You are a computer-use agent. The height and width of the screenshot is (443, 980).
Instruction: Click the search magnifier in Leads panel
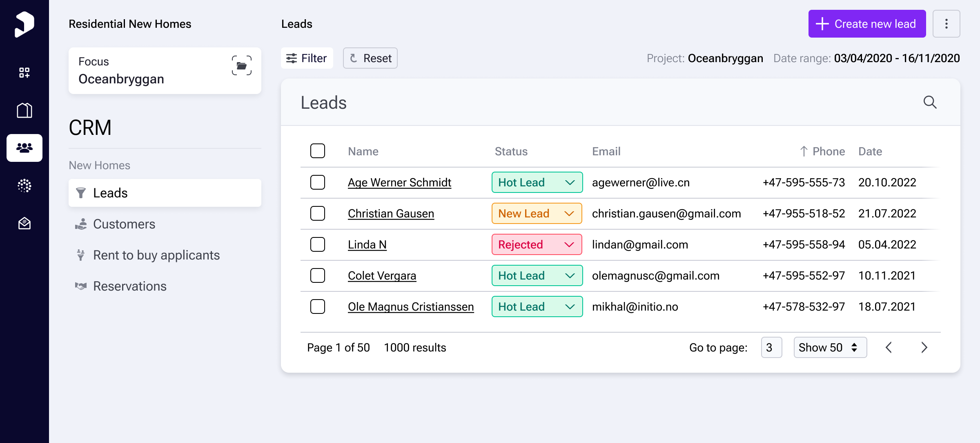930,102
